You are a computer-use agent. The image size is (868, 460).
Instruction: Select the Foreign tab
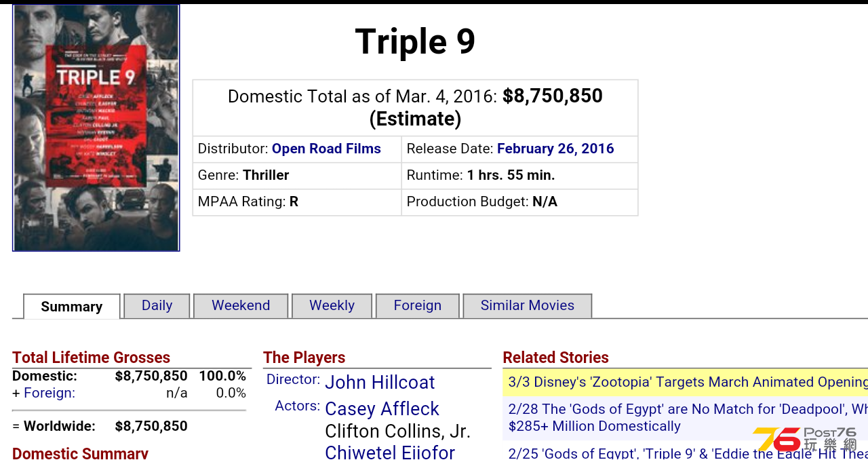pos(418,305)
